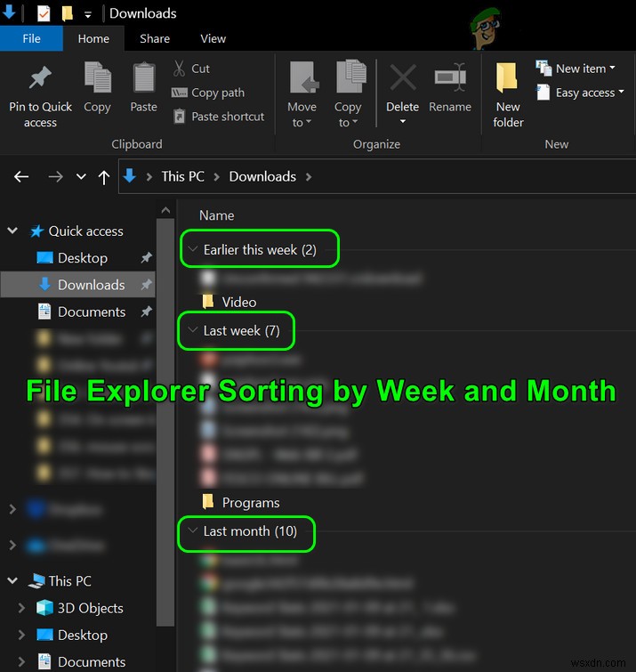The height and width of the screenshot is (672, 636).
Task: Unpin Desktop using its pin icon
Action: [147, 257]
